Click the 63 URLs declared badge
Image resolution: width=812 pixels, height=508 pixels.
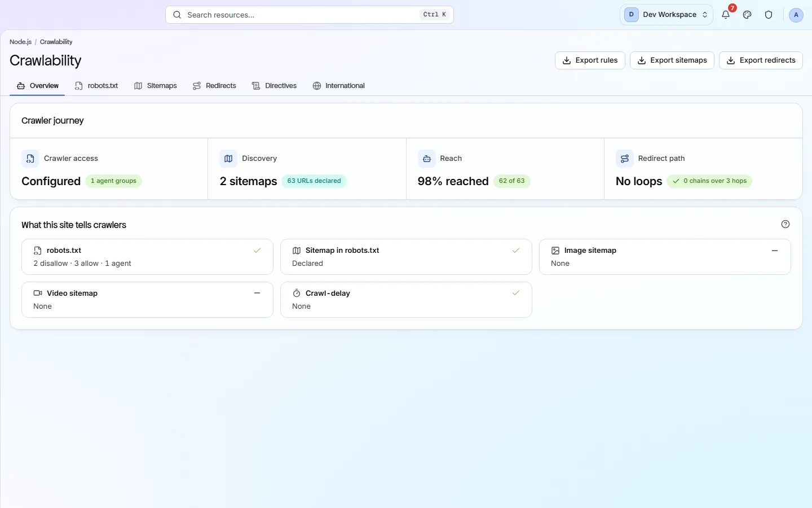(x=314, y=181)
